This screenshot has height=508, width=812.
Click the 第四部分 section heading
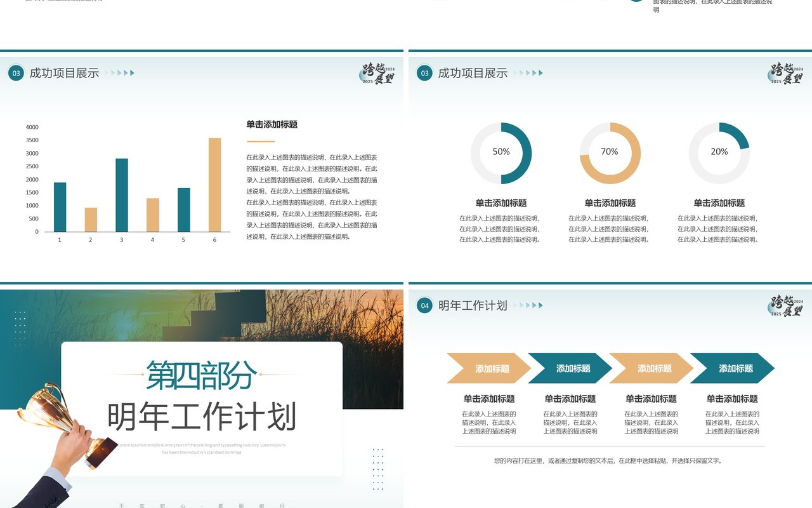(x=202, y=375)
